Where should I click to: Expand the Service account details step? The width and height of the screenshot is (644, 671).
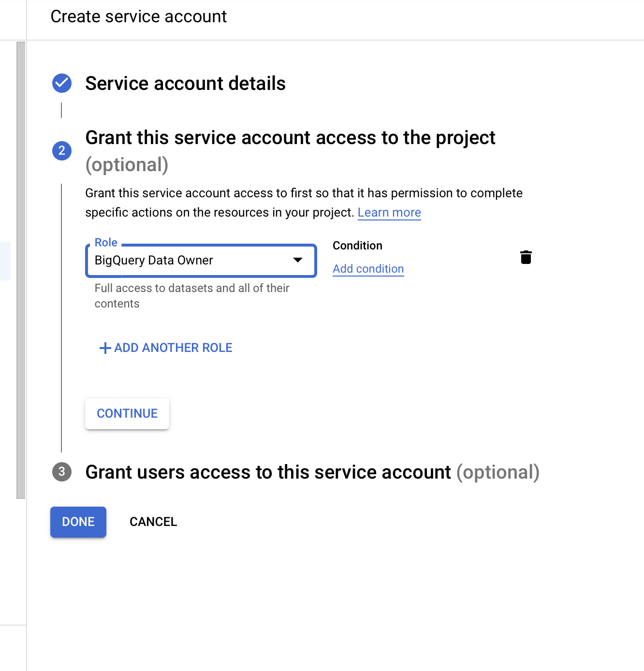185,84
